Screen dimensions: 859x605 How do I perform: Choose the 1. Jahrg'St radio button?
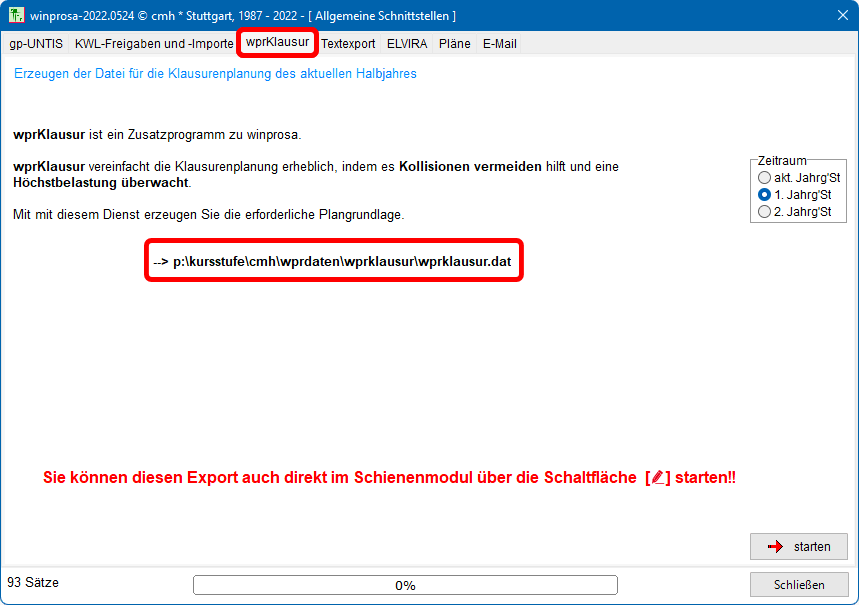(x=765, y=195)
